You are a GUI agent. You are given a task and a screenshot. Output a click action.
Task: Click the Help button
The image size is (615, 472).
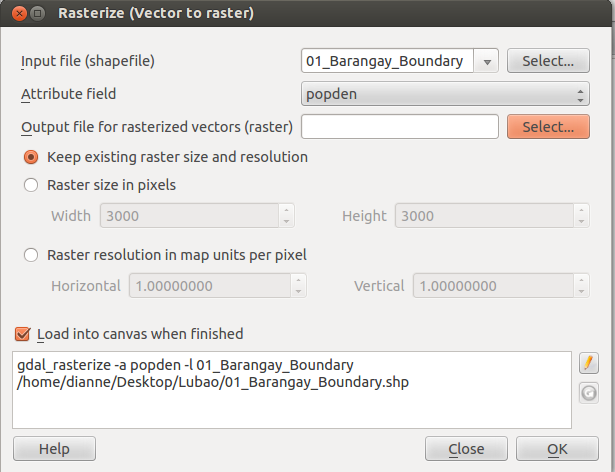(54, 449)
